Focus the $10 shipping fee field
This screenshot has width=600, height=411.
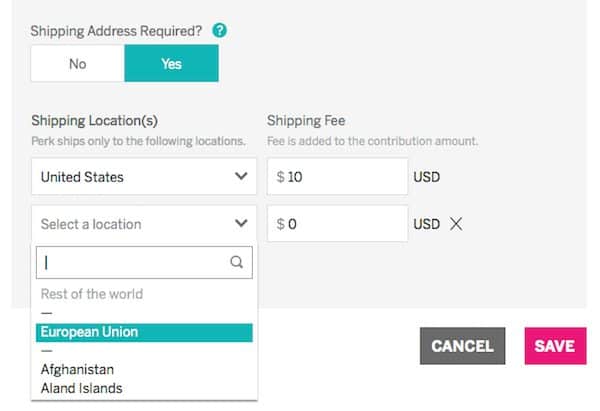337,177
